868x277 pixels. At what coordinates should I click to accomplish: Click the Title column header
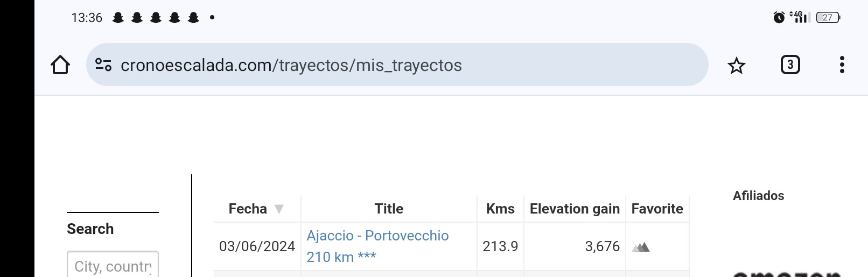tap(389, 209)
